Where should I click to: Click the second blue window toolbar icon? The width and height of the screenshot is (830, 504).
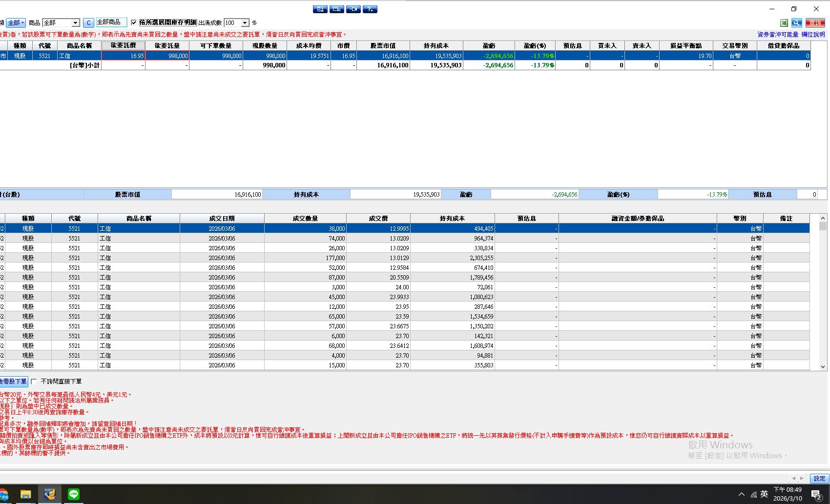click(337, 9)
